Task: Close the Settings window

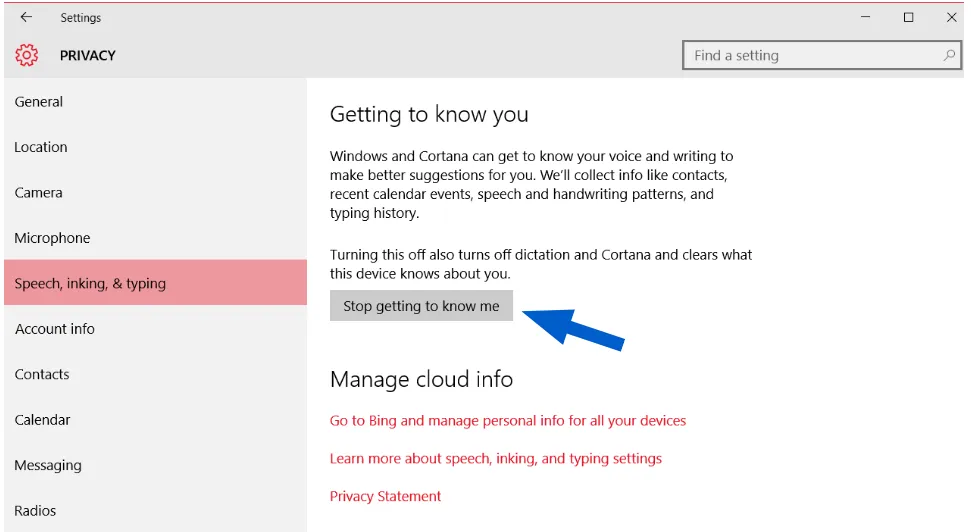Action: pos(952,17)
